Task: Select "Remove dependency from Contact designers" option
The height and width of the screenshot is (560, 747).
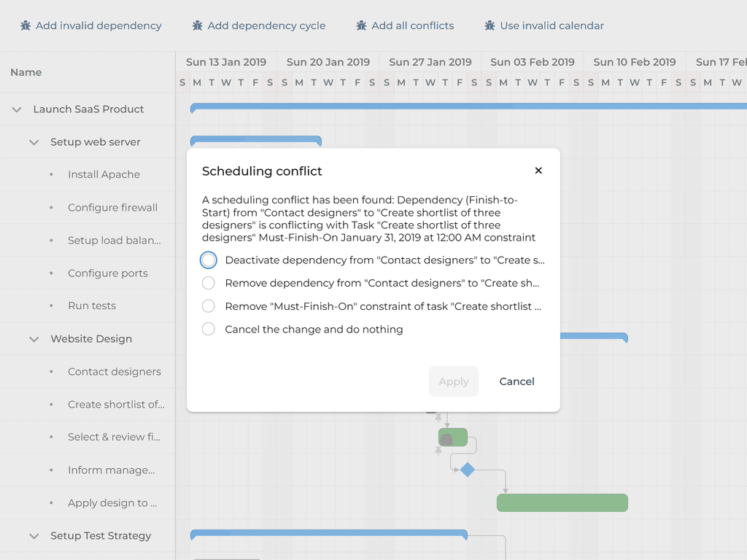Action: click(x=208, y=283)
